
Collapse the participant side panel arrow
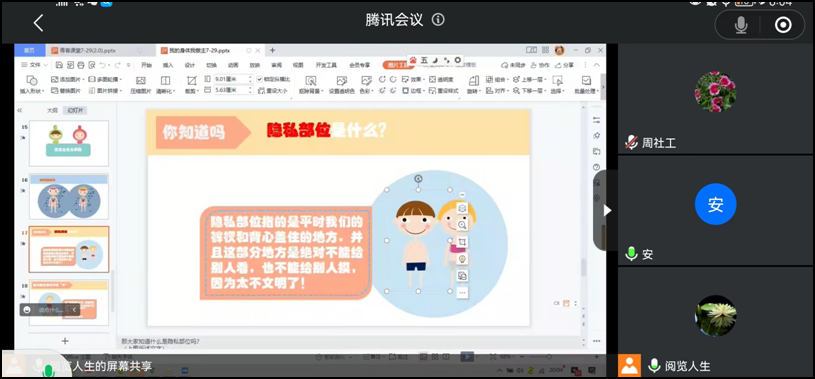tap(607, 211)
